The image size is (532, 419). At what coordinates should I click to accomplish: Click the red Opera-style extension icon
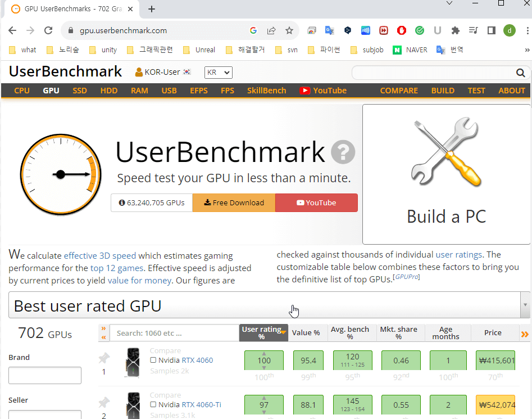coord(401,30)
